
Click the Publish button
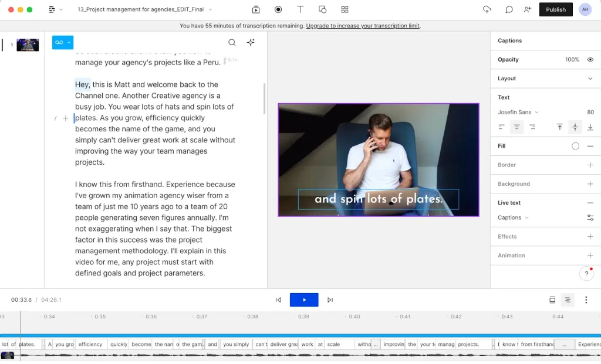click(555, 9)
